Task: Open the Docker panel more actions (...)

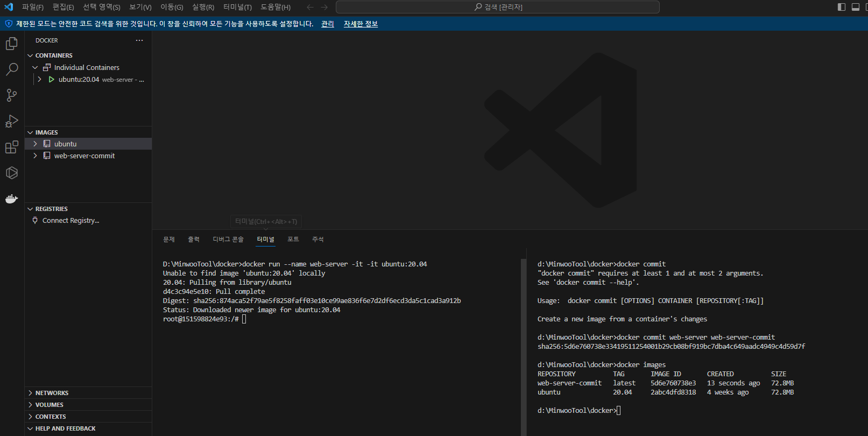Action: [139, 40]
